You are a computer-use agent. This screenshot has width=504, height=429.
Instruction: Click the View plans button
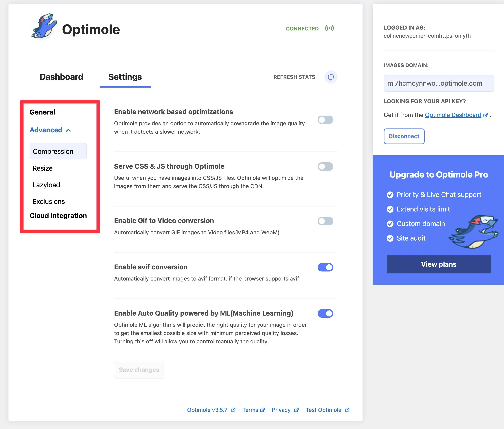(x=439, y=264)
